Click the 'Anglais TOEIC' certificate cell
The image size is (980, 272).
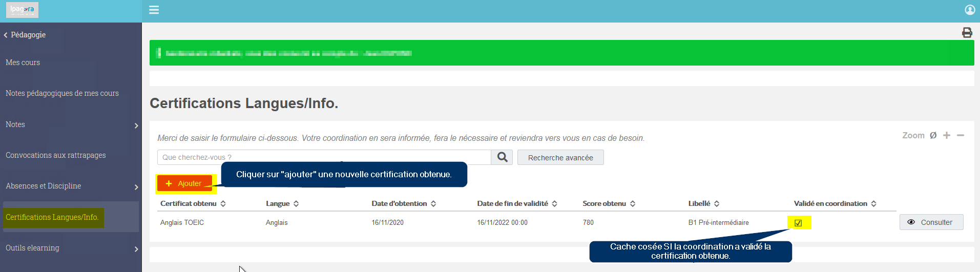(182, 222)
